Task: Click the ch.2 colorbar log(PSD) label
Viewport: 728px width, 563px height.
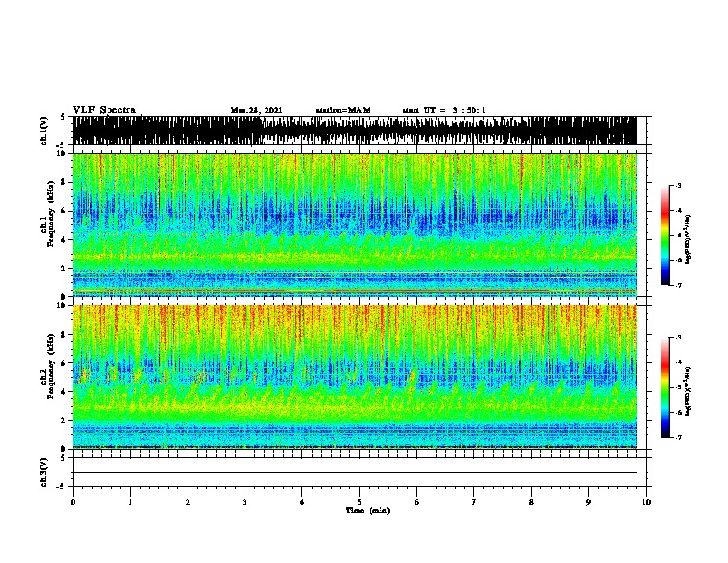Action: pyautogui.click(x=688, y=391)
